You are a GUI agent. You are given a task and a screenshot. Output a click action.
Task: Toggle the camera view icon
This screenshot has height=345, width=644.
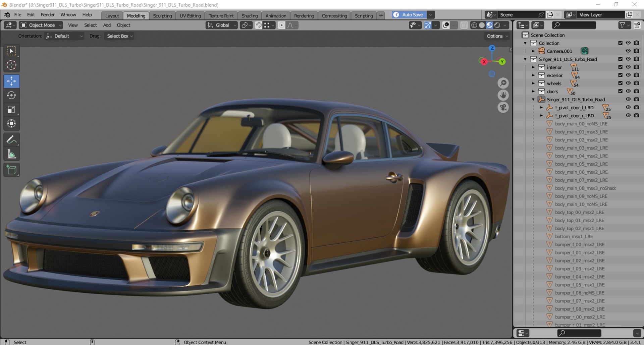click(x=503, y=107)
